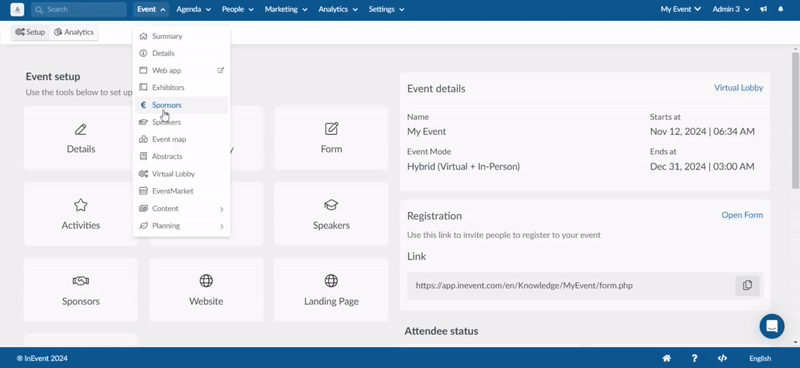Open the Form setup card
800x368 pixels.
(x=331, y=138)
